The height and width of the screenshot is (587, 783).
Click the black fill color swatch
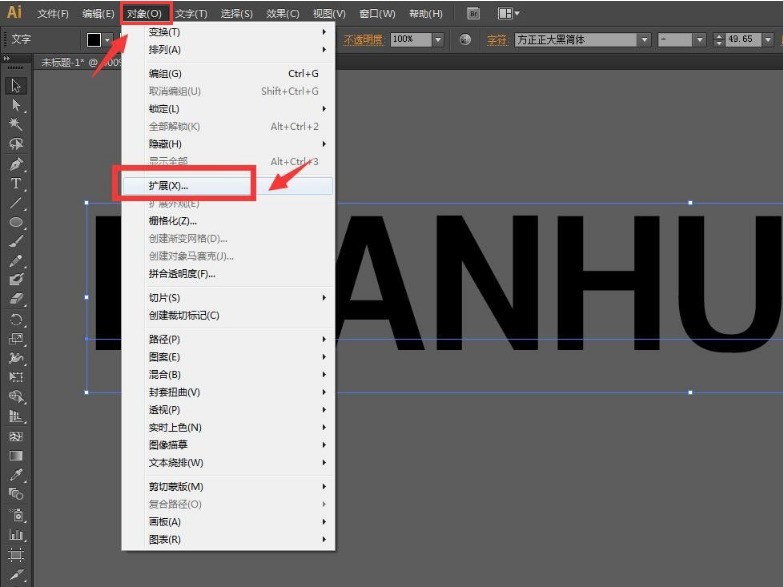coord(94,40)
